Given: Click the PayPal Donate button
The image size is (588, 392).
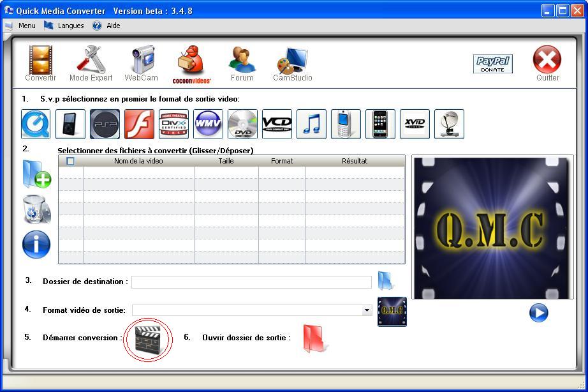Looking at the screenshot, I should tap(493, 64).
